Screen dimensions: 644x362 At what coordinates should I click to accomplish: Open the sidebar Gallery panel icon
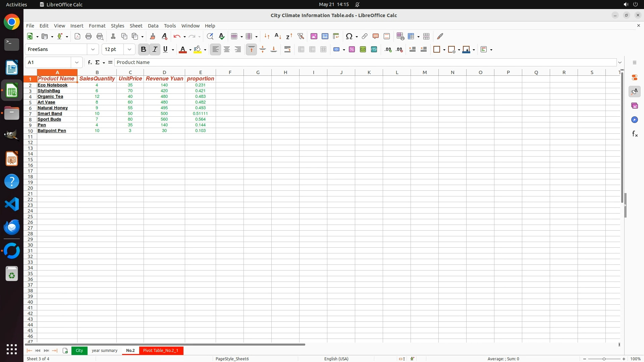click(x=634, y=106)
